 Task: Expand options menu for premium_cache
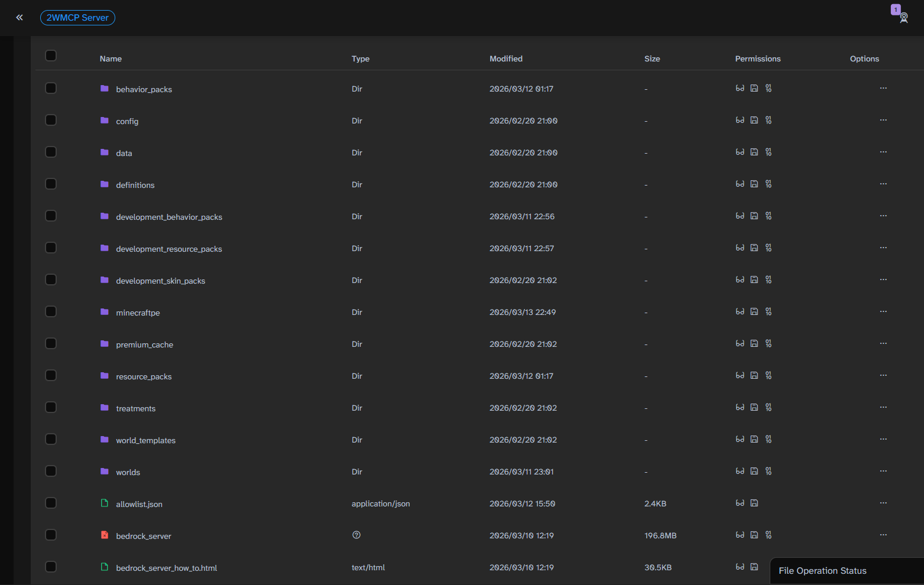click(x=883, y=343)
